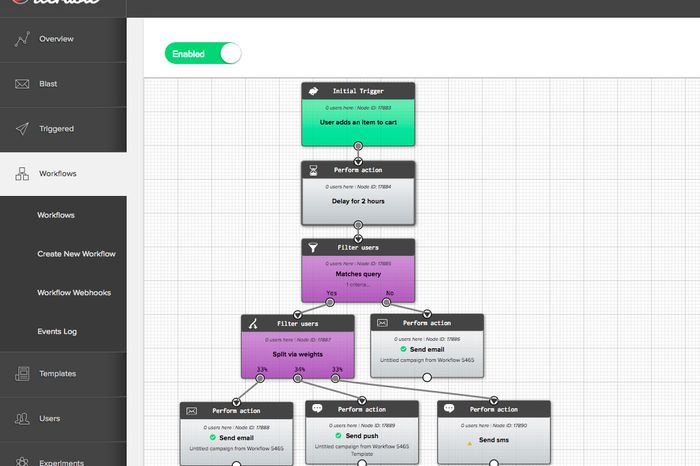Click the hourglass icon on delay node
Screen dimensions: 700x466
pos(313,170)
